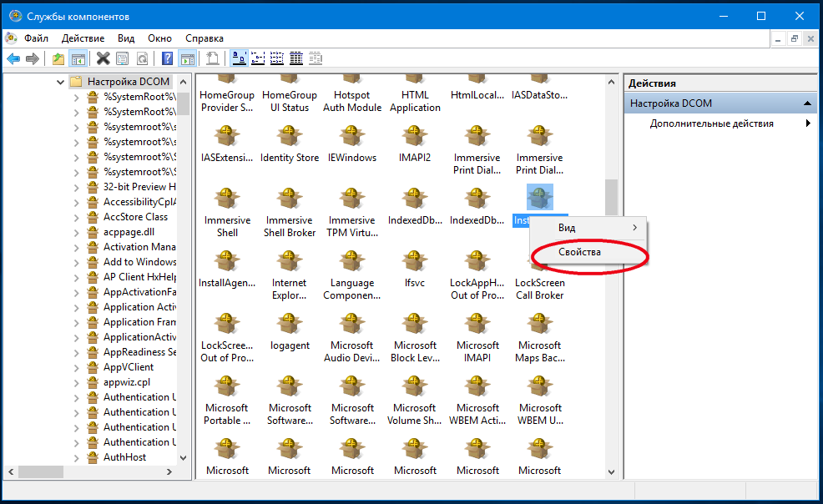Screen dimensions: 823x504
Task: Expand the AuthHost tree node
Action: [x=77, y=458]
